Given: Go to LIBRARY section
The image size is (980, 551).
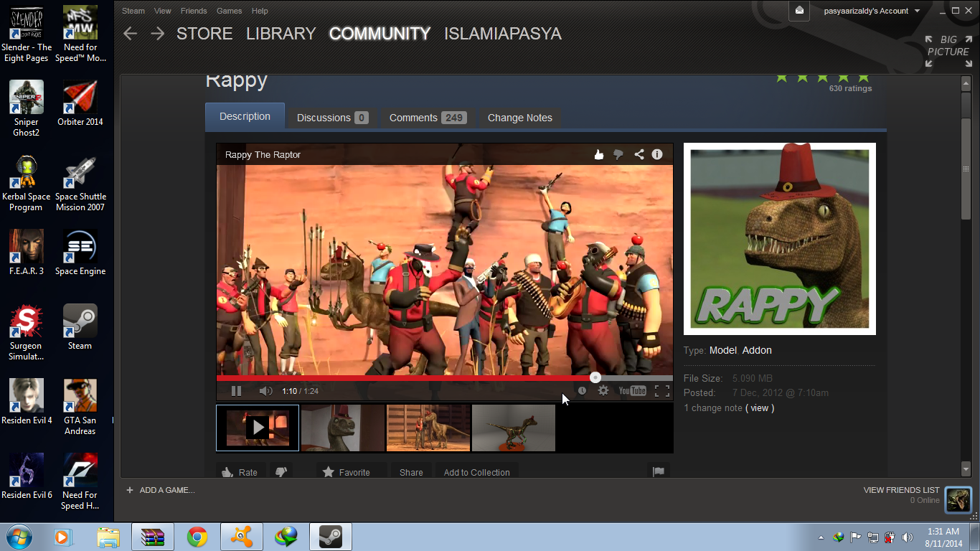Looking at the screenshot, I should coord(281,34).
